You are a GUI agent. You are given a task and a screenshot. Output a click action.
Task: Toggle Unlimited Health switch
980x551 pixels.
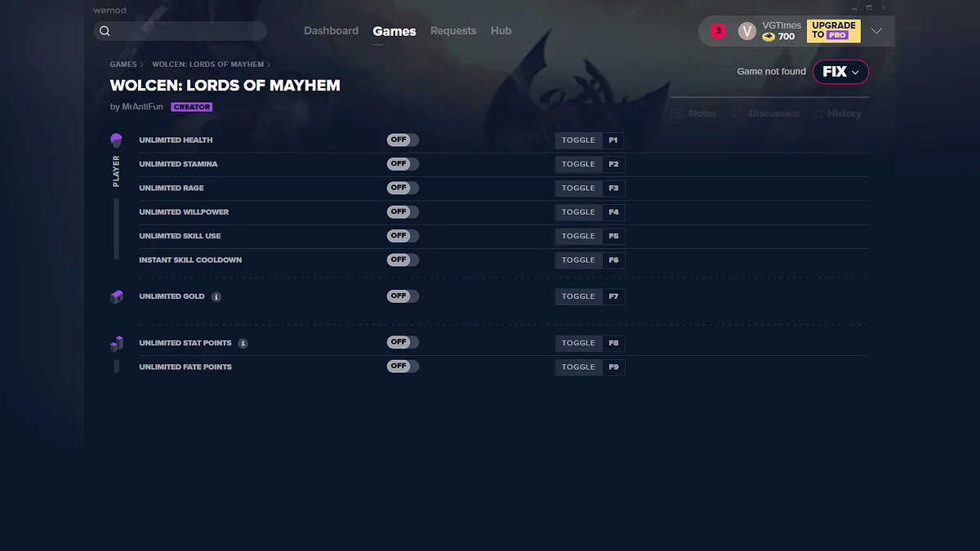pyautogui.click(x=403, y=140)
